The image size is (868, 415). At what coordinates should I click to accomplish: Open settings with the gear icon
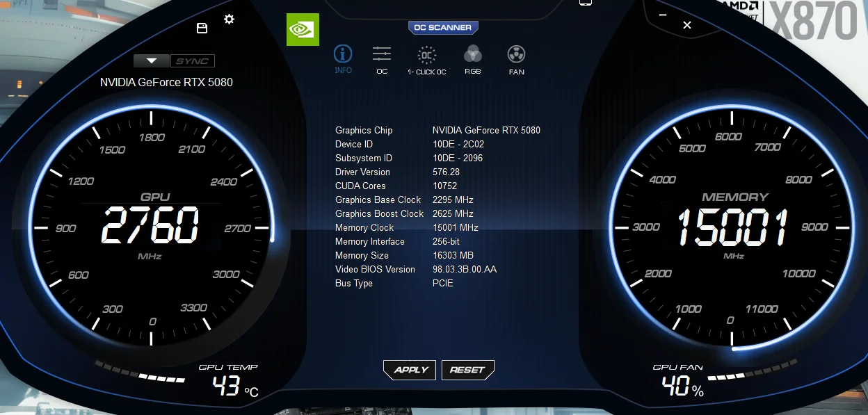pos(229,19)
